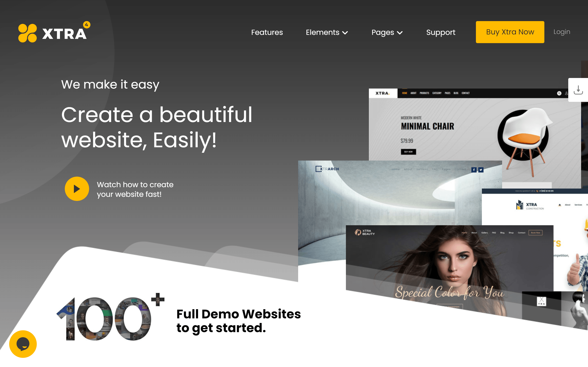The height and width of the screenshot is (367, 588).
Task: Select Features in the main navigation
Action: tap(267, 32)
